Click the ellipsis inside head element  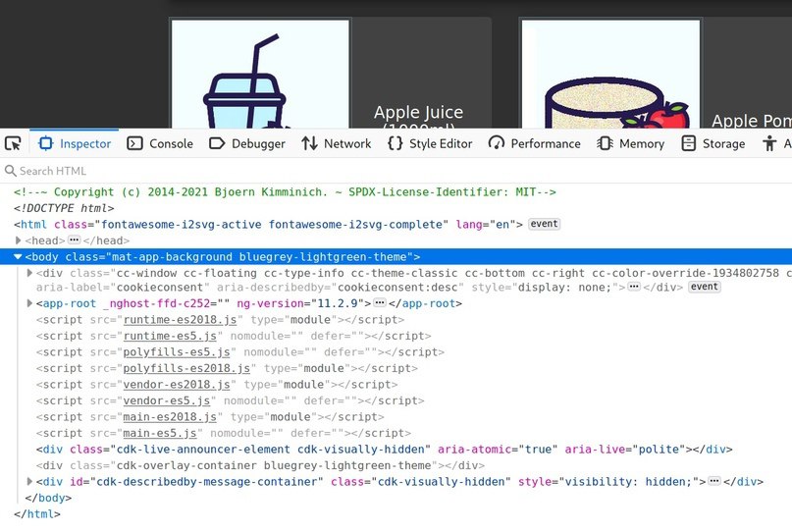click(74, 240)
